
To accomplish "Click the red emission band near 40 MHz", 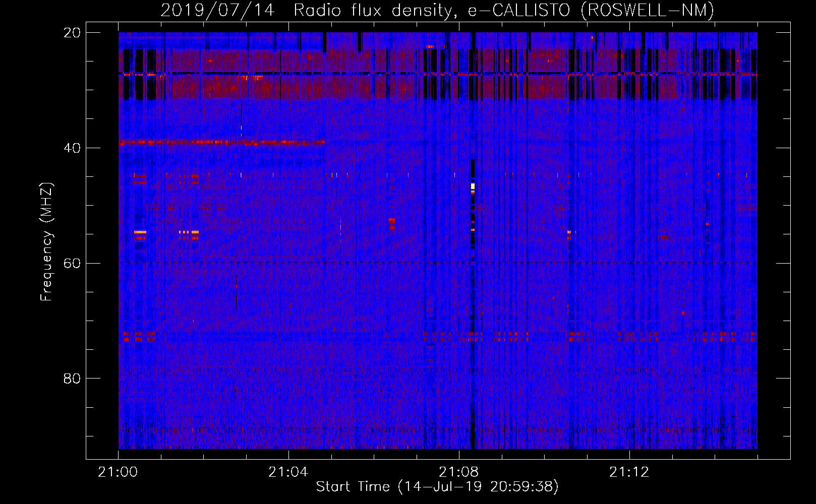I will click(x=221, y=143).
